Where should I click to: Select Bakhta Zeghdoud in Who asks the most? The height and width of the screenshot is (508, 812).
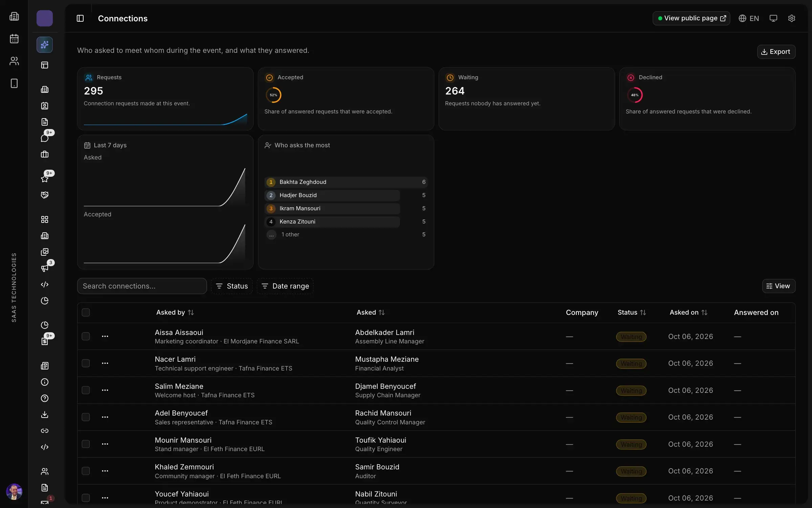point(346,182)
